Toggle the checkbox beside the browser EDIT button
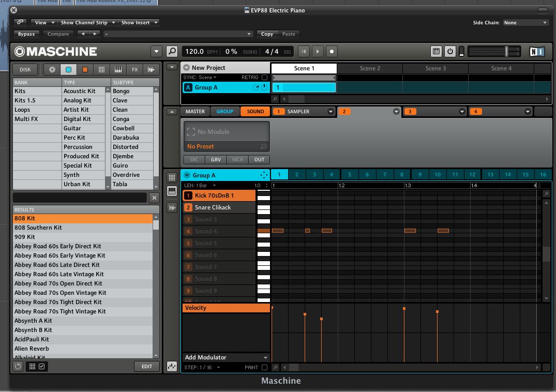This screenshot has height=392, width=556. pos(42,367)
